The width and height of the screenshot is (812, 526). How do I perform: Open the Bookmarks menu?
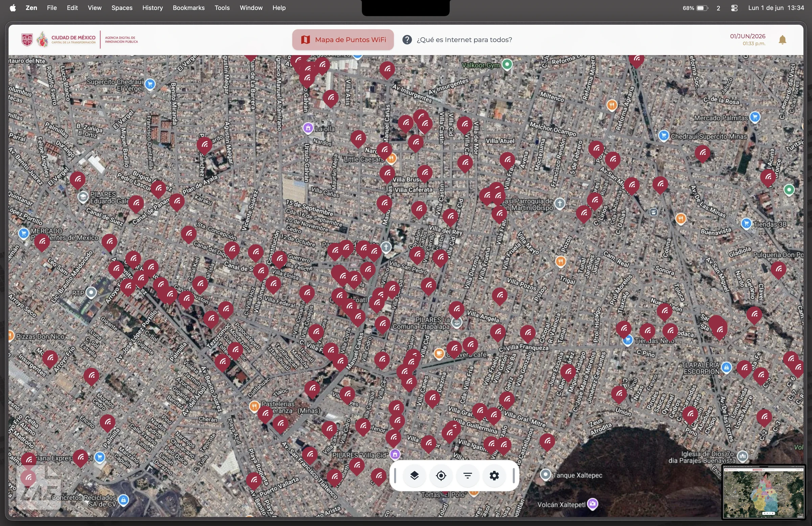click(x=188, y=7)
